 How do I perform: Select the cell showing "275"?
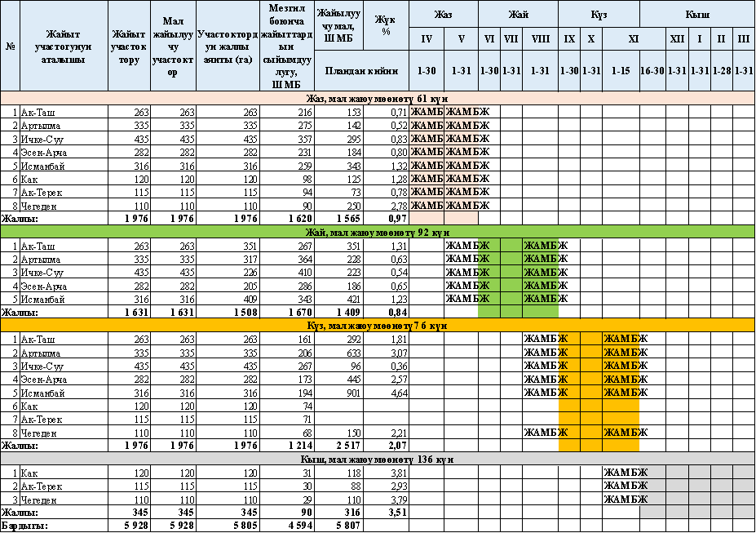(x=287, y=126)
